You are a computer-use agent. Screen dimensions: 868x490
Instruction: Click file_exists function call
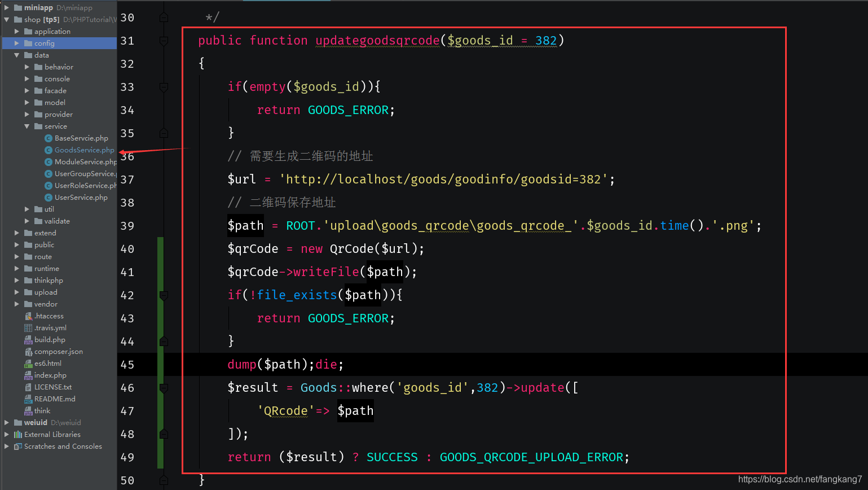(297, 295)
